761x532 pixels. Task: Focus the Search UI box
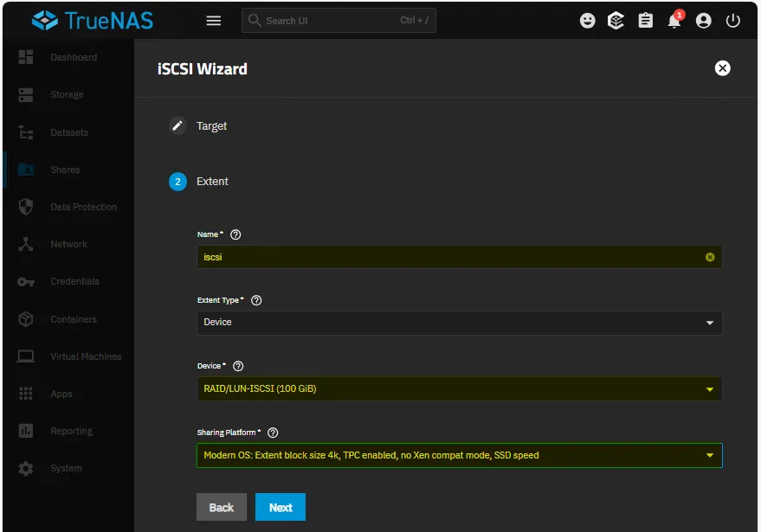(x=329, y=21)
